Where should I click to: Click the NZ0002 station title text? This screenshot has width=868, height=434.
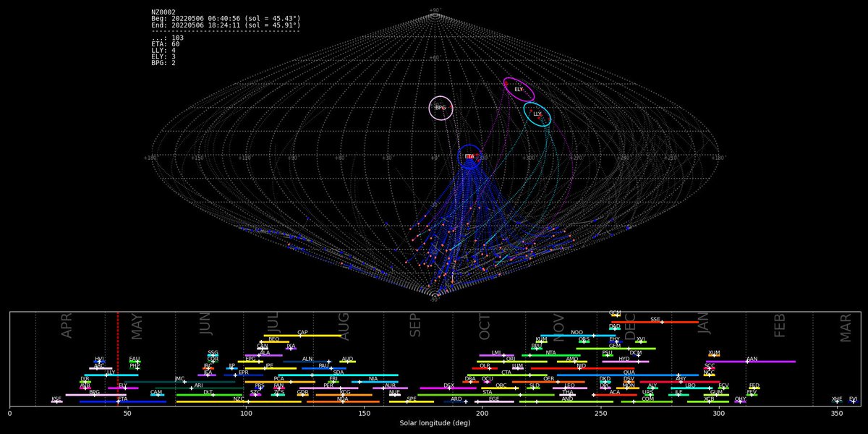(x=163, y=12)
